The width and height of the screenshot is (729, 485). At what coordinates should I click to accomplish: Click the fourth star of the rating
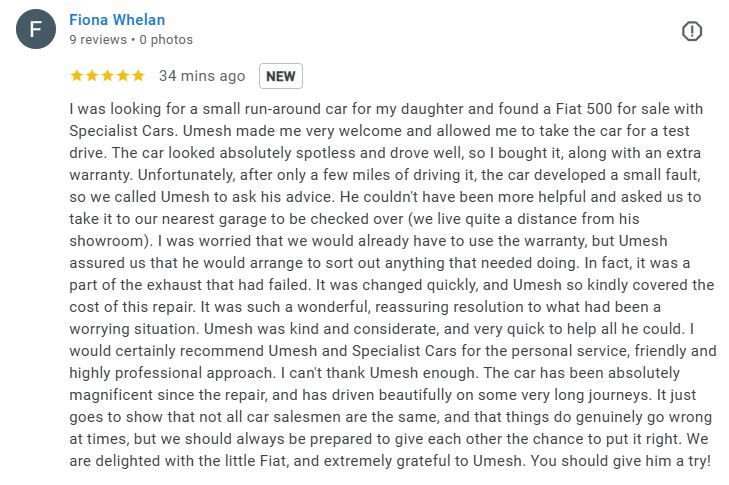tap(122, 76)
